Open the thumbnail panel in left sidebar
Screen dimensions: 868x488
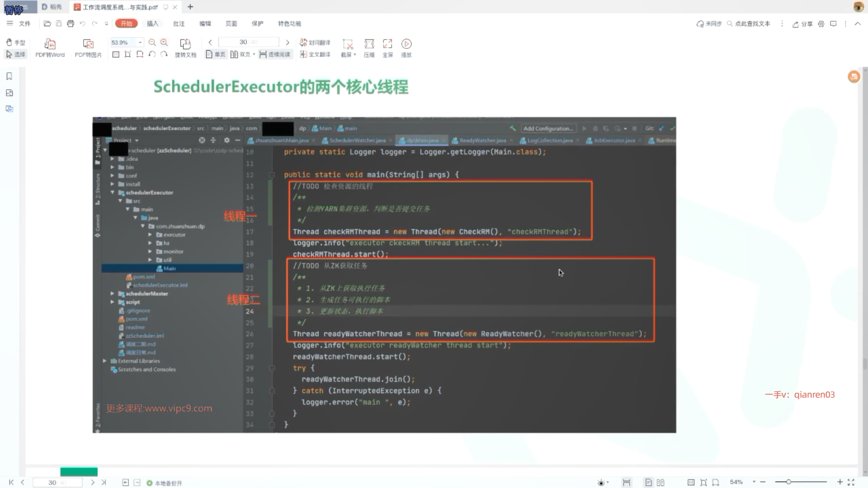tap(9, 93)
